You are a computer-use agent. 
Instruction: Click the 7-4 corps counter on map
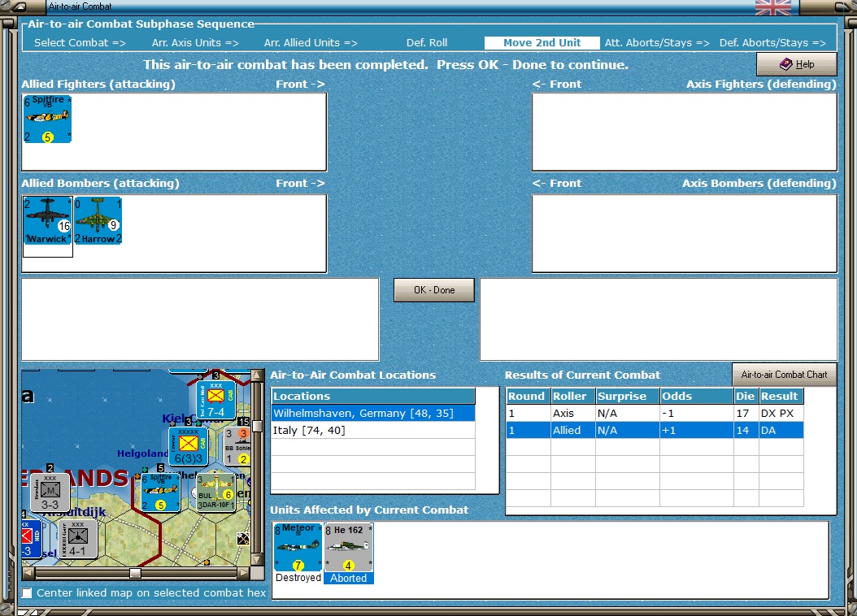pyautogui.click(x=216, y=400)
